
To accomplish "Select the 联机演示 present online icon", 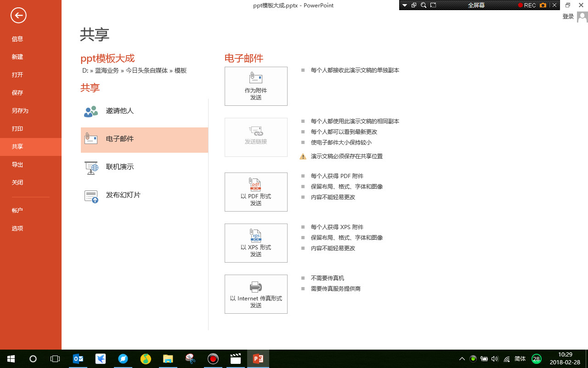I will (91, 167).
